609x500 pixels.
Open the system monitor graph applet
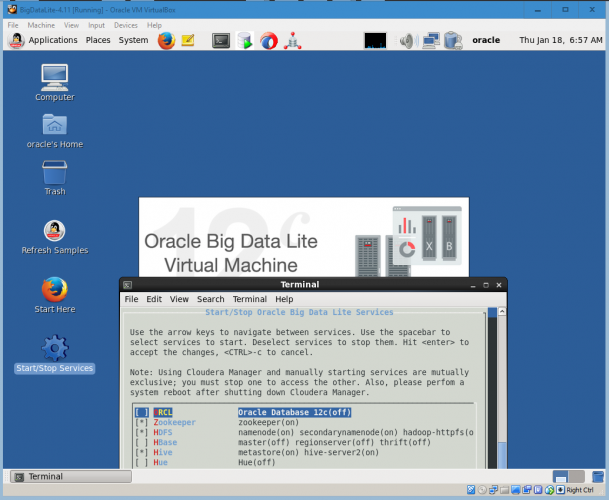(375, 41)
